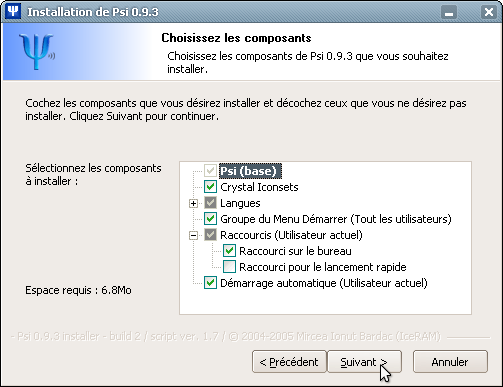Click the greyed Psi (base) checkbox
The image size is (503, 387).
tap(210, 171)
